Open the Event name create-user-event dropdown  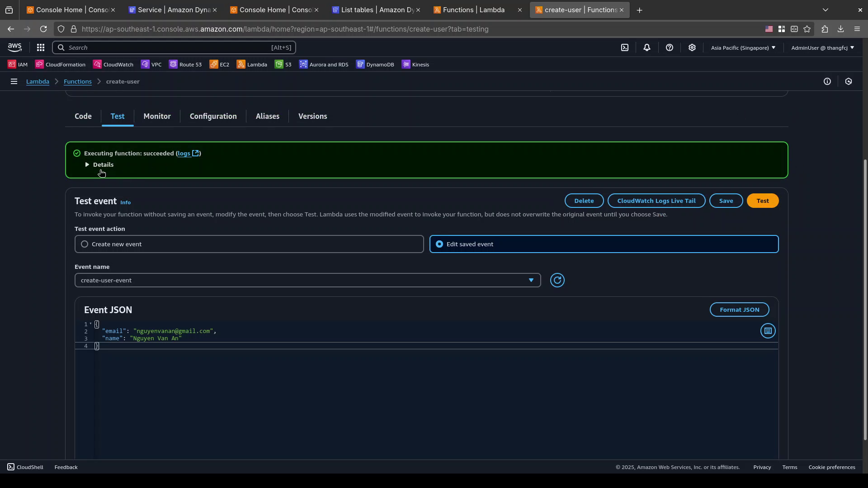tap(307, 280)
